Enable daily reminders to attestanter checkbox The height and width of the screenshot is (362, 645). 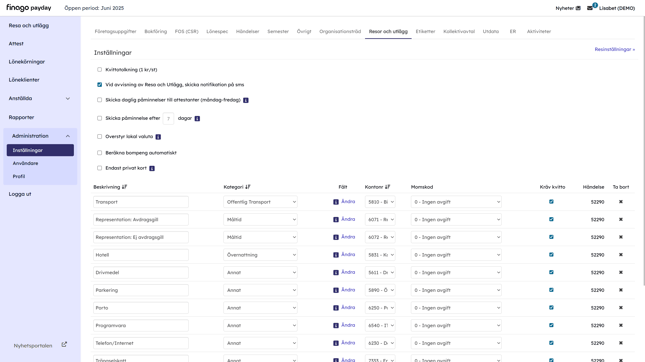pos(99,100)
